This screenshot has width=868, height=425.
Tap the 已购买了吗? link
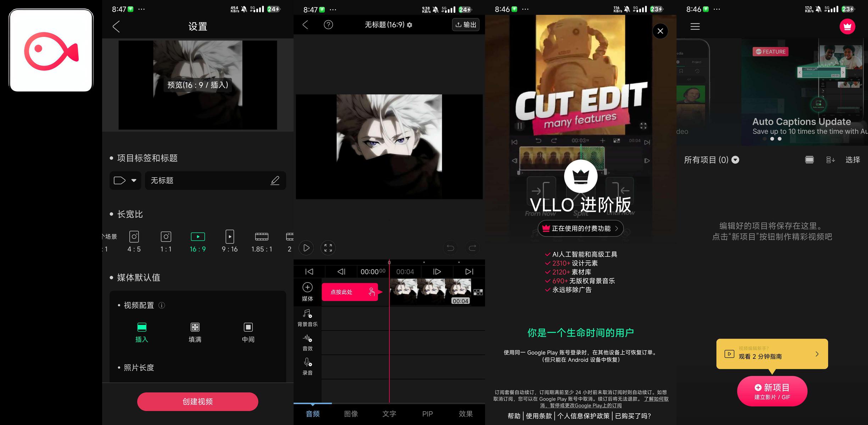click(633, 416)
